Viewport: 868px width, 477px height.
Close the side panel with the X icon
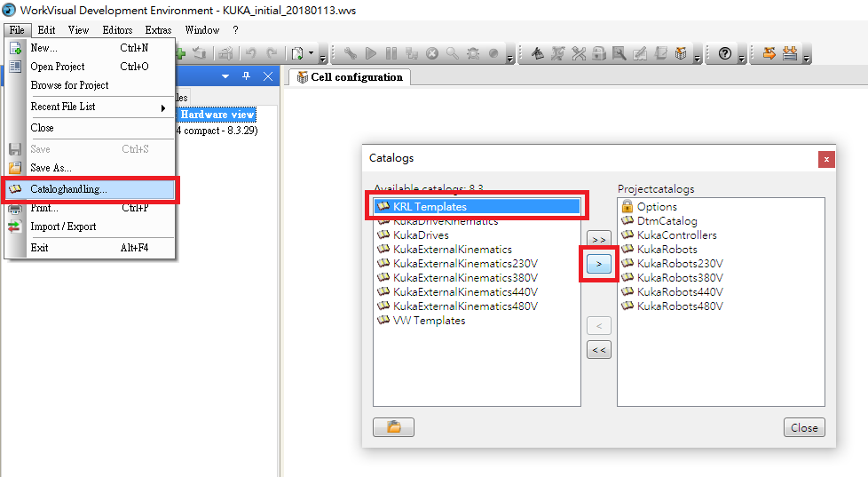[x=268, y=76]
